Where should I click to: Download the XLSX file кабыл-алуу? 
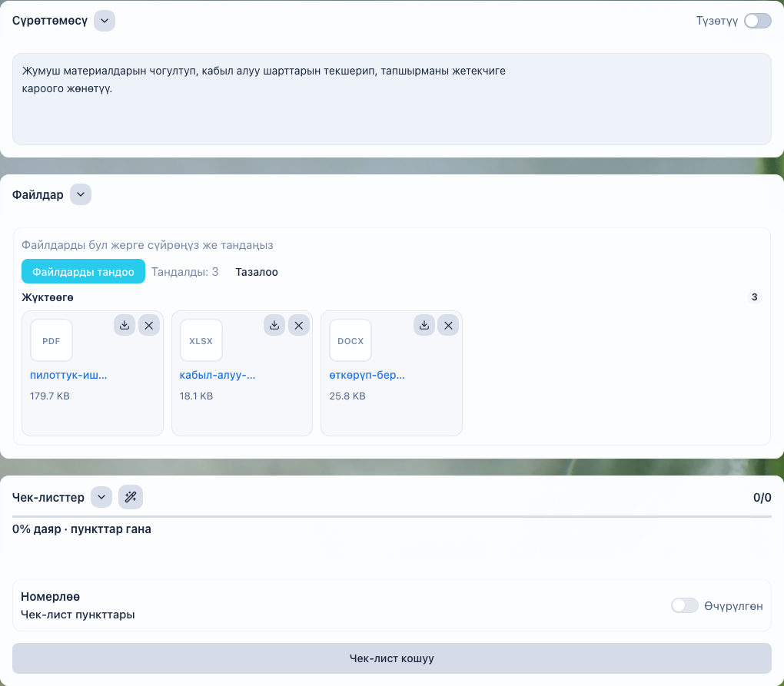(x=274, y=325)
